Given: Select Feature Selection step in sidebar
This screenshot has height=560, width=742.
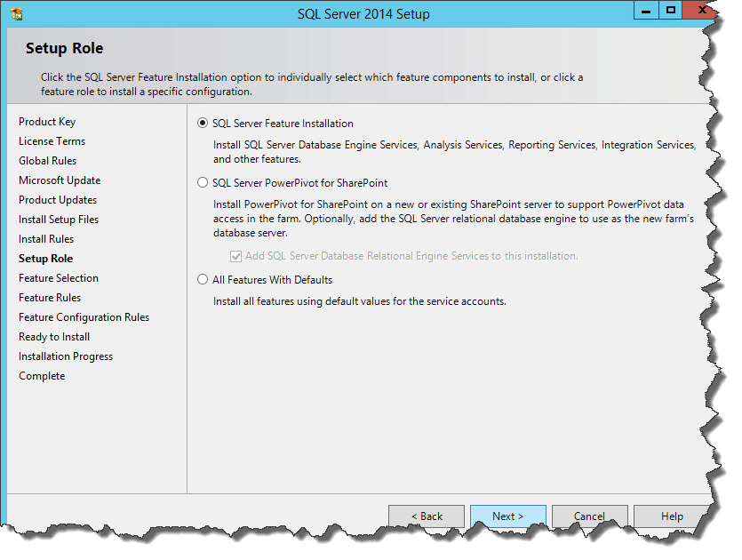Looking at the screenshot, I should [59, 278].
